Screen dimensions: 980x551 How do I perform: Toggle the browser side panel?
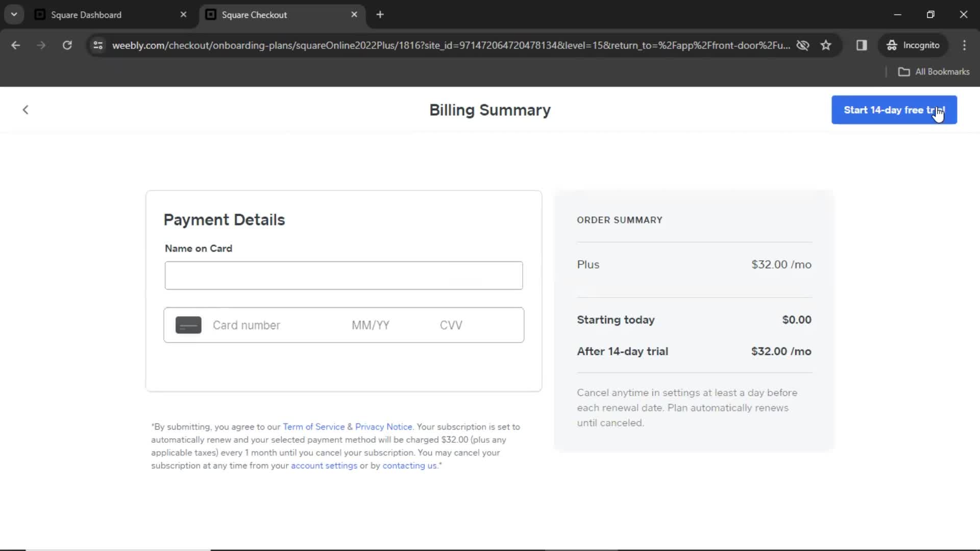coord(862,45)
